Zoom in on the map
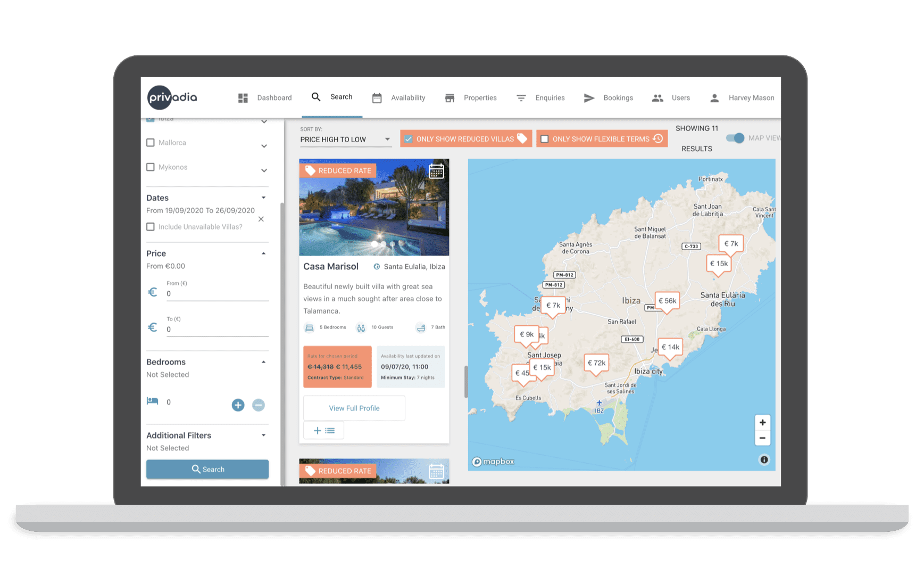 pos(762,422)
